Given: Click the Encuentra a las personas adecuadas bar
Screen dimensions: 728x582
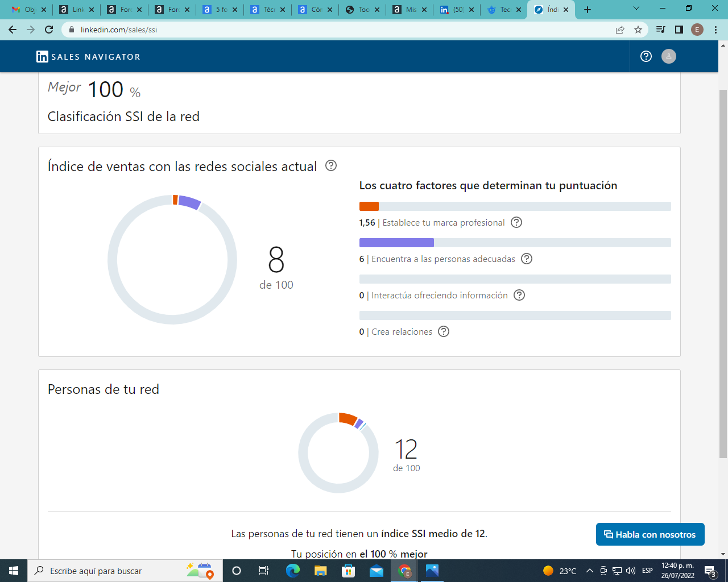Looking at the screenshot, I should point(515,243).
